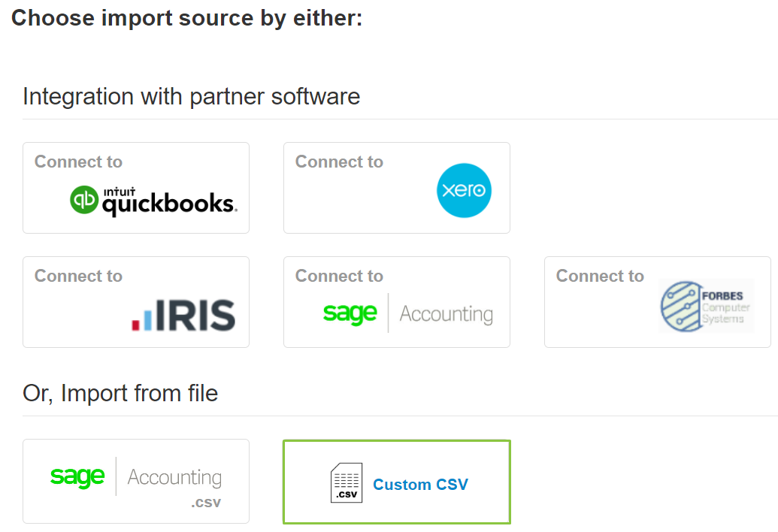Click the "Connect to" text on the Xero tile

(x=339, y=162)
